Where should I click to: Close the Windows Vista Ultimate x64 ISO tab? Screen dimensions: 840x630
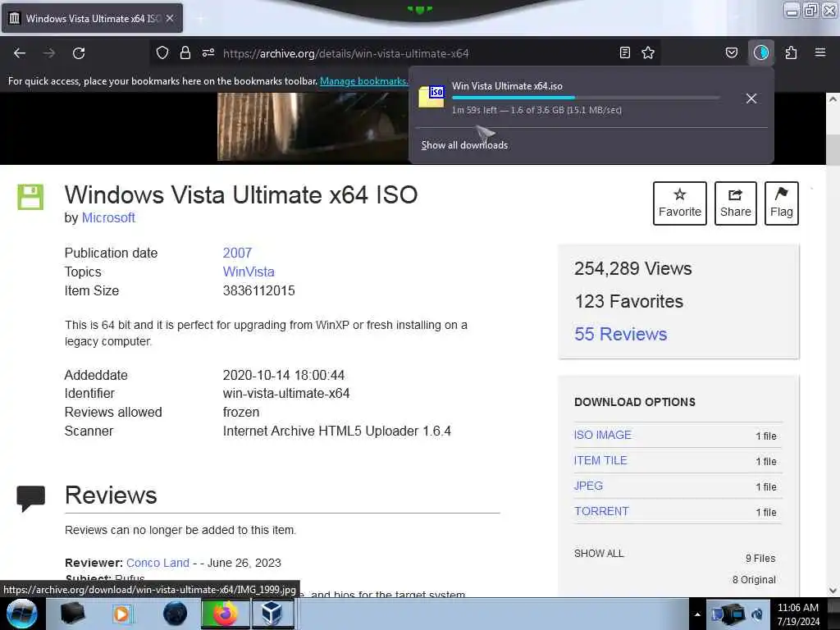169,18
